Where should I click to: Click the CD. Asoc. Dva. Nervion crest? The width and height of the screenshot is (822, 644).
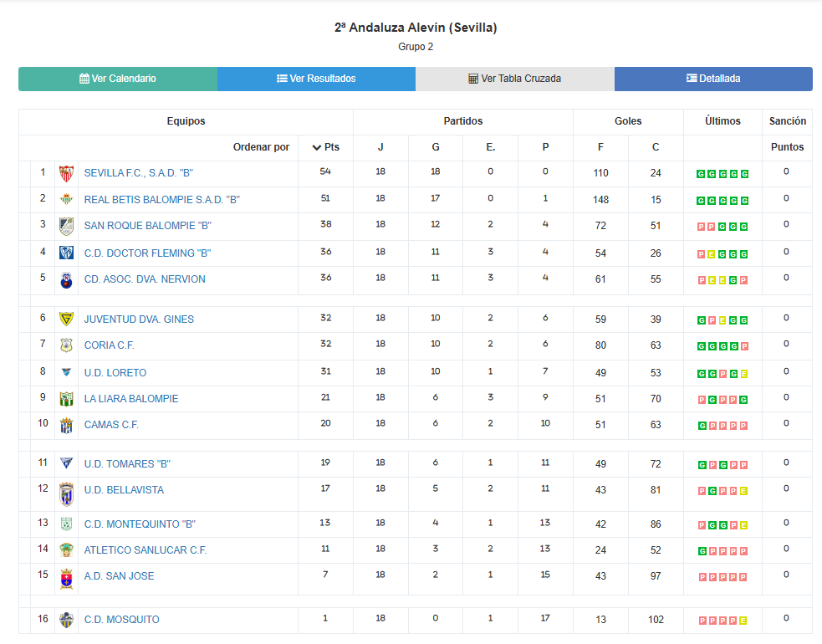click(66, 280)
